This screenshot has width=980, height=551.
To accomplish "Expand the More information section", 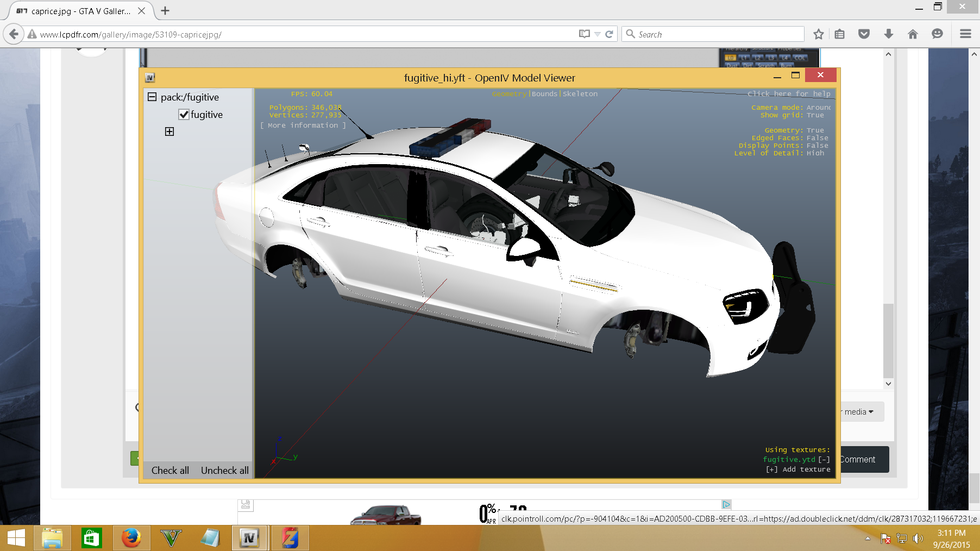I will [303, 126].
